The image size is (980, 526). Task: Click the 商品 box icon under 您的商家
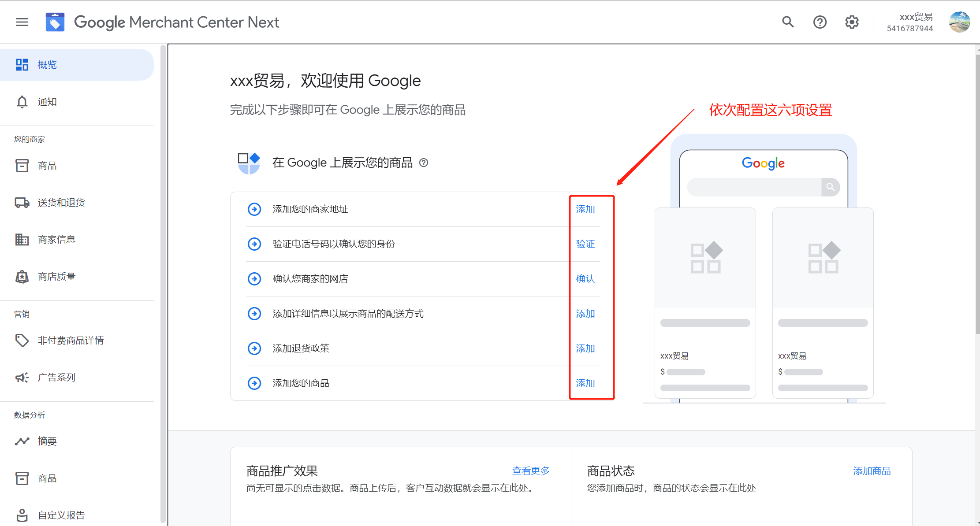click(22, 166)
